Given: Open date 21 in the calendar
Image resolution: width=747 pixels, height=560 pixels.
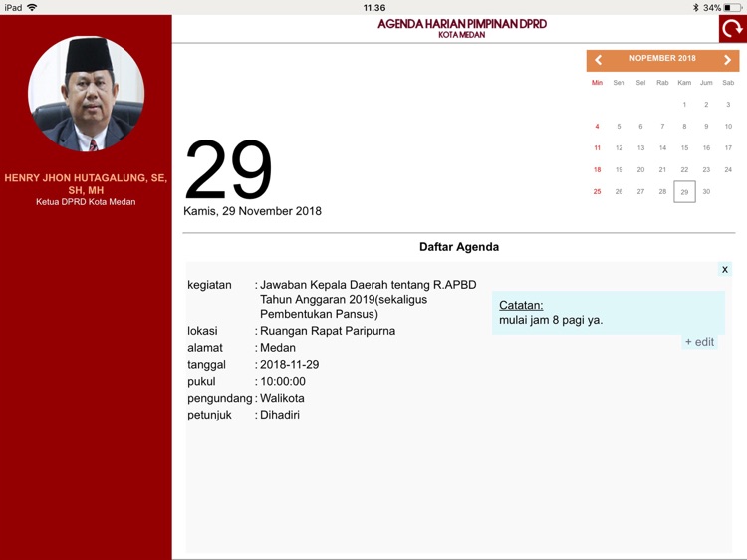Looking at the screenshot, I should click(x=662, y=170).
